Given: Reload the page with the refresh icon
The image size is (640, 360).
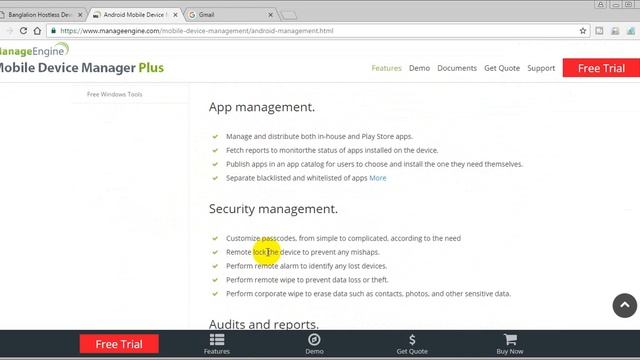Looking at the screenshot, I should point(23,31).
